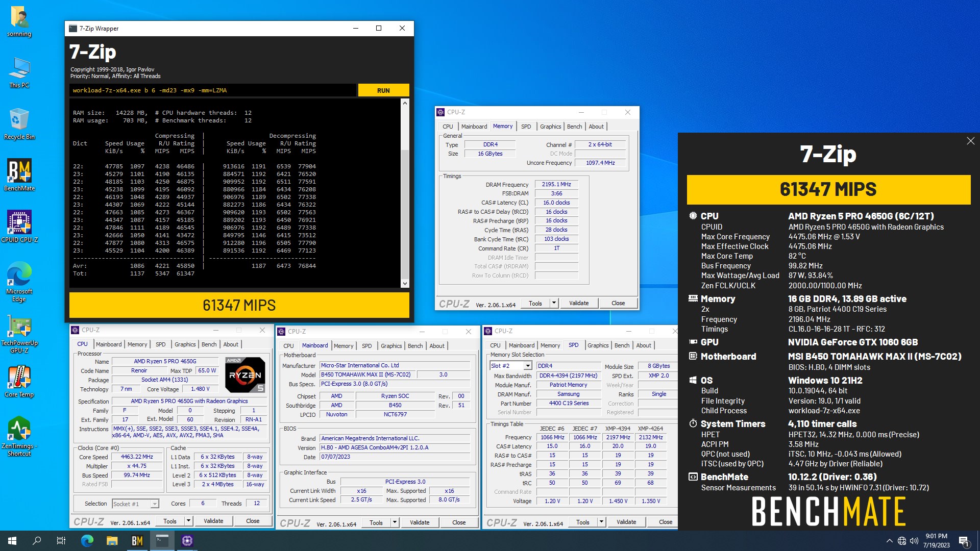The height and width of the screenshot is (551, 980).
Task: Open Microsoft Edge desktop shortcut
Action: pyautogui.click(x=19, y=282)
